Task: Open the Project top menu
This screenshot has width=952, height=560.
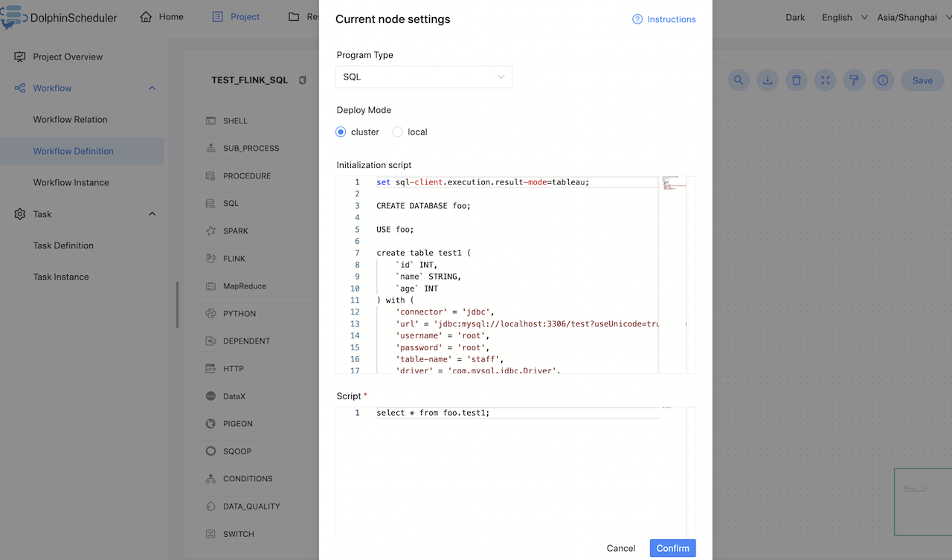Action: (236, 16)
